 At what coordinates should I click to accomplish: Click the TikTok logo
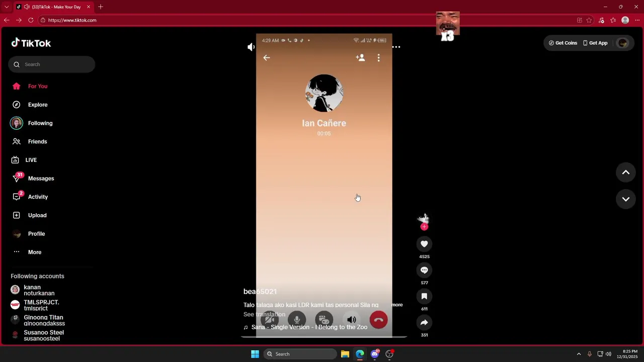(x=31, y=43)
